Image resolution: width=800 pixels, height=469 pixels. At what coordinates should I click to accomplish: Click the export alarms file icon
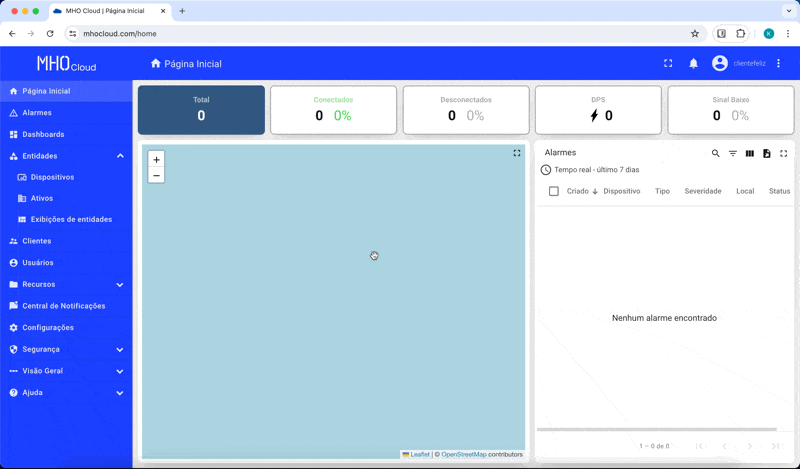[766, 153]
